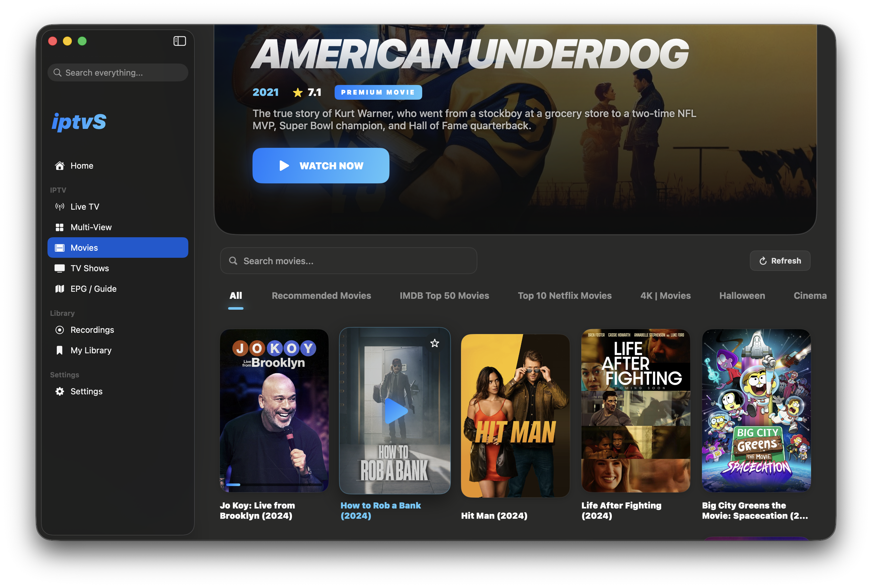
Task: Click the circular arrow icon on Refresh
Action: [763, 261]
